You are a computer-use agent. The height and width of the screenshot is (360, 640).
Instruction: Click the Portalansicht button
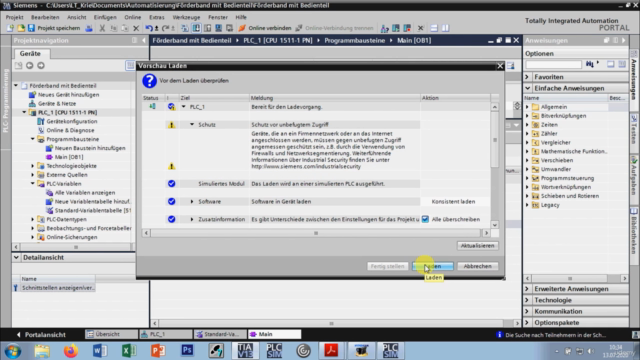coord(41,335)
